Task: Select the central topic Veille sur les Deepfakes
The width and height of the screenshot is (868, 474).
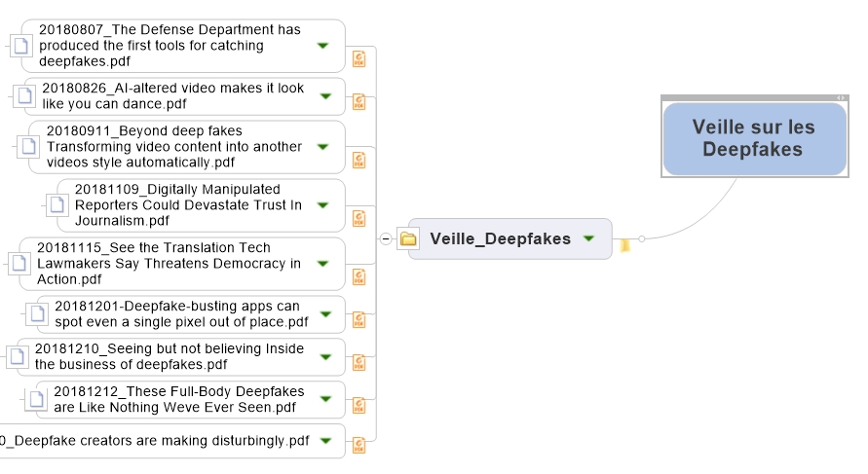Action: [x=755, y=139]
